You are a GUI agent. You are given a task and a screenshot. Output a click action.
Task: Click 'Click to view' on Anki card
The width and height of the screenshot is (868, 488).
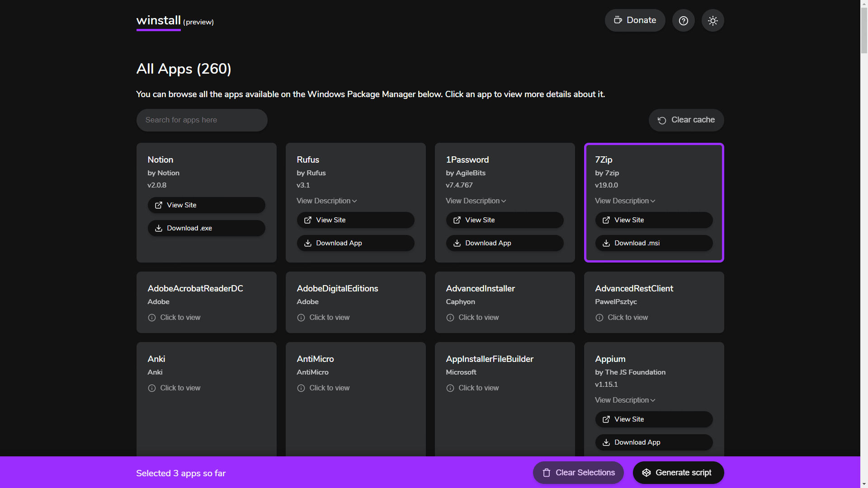pyautogui.click(x=180, y=388)
